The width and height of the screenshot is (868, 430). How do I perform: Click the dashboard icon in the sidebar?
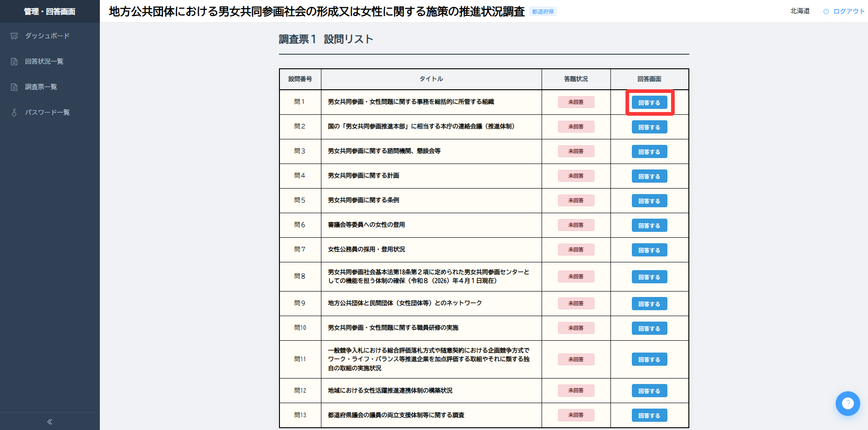[14, 36]
